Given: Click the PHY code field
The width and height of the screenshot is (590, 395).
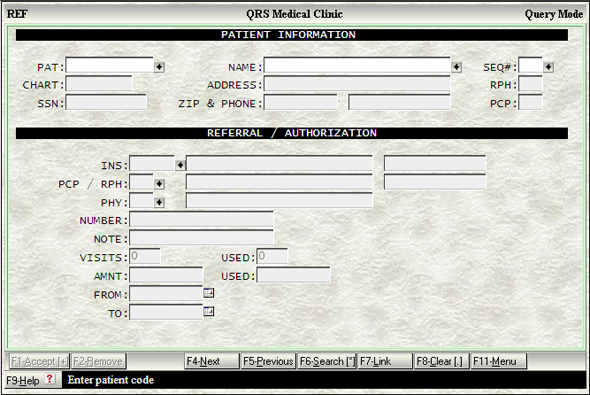Looking at the screenshot, I should (141, 201).
